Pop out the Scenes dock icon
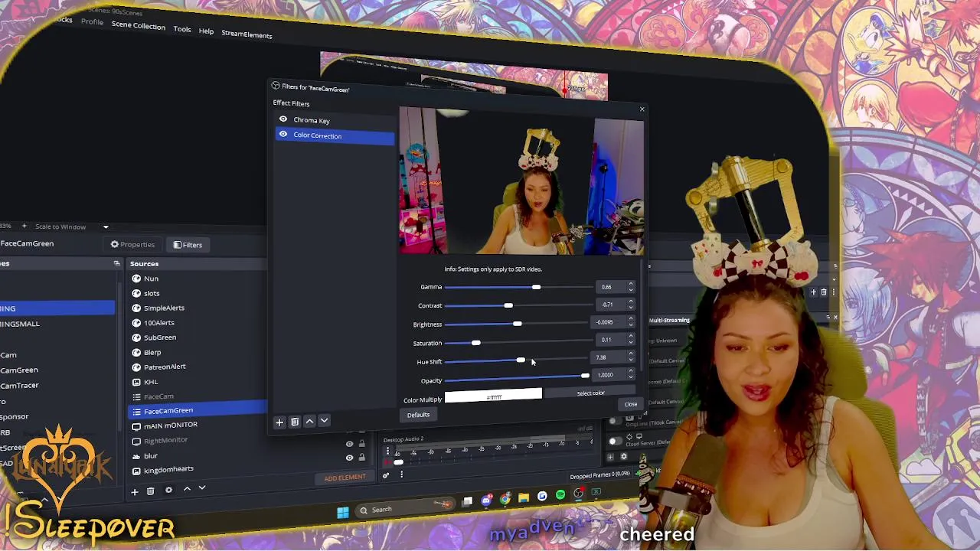Viewport: 980px width, 551px height. click(117, 263)
